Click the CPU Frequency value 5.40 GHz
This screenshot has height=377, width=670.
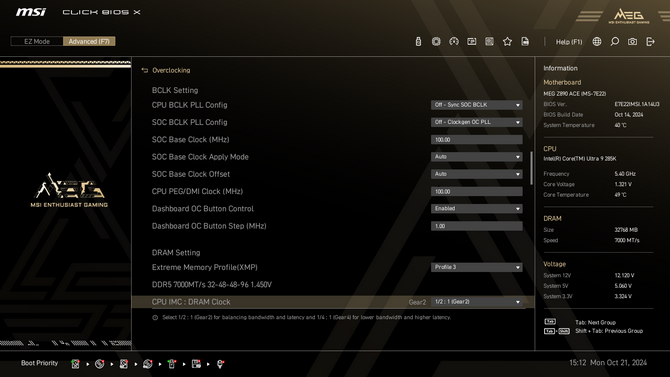[x=625, y=174]
